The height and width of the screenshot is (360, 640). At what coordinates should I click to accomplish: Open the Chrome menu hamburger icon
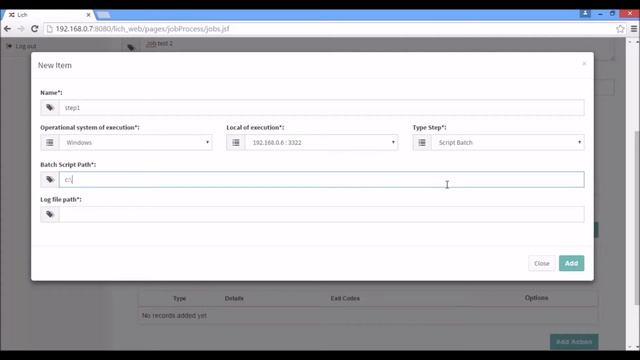(x=634, y=29)
